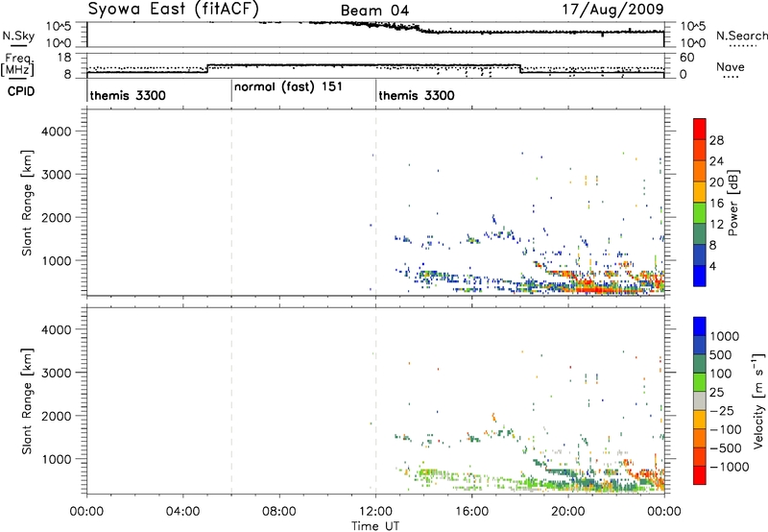Click the '18' frequency axis tick
768x532 pixels.
tap(64, 58)
